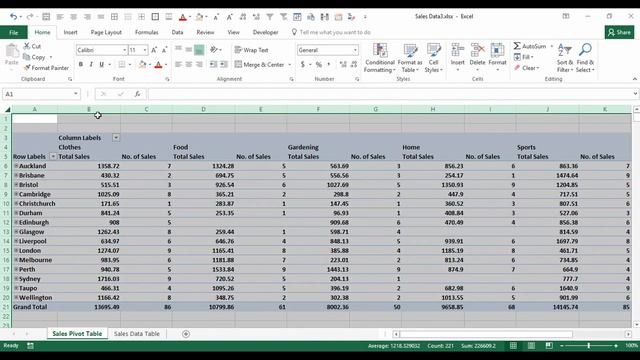This screenshot has height=360, width=640.
Task: Expand the Wellington row
Action: (x=16, y=297)
